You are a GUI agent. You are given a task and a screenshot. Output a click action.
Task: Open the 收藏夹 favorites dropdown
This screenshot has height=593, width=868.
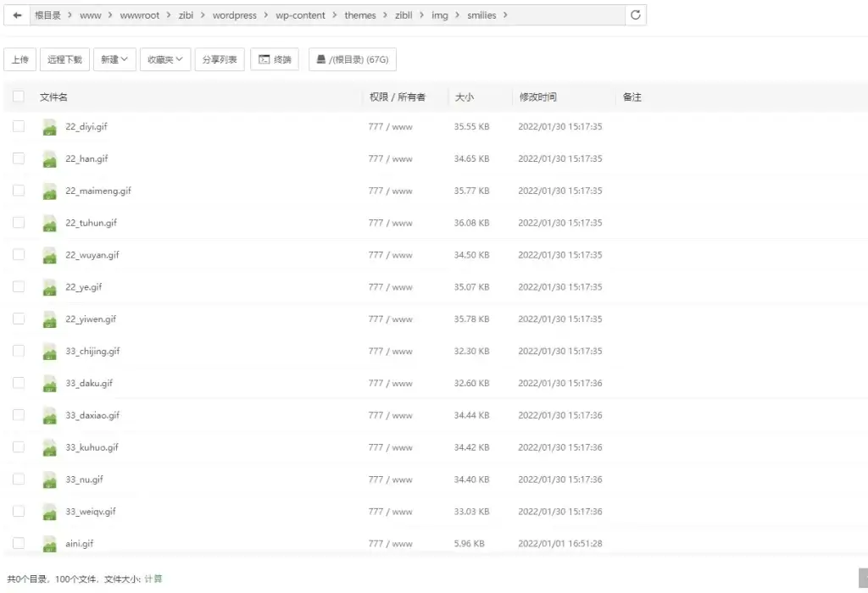(x=165, y=59)
